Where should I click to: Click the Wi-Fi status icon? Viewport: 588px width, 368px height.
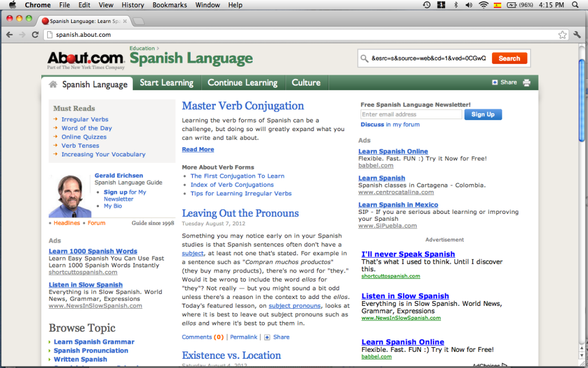pyautogui.click(x=483, y=5)
